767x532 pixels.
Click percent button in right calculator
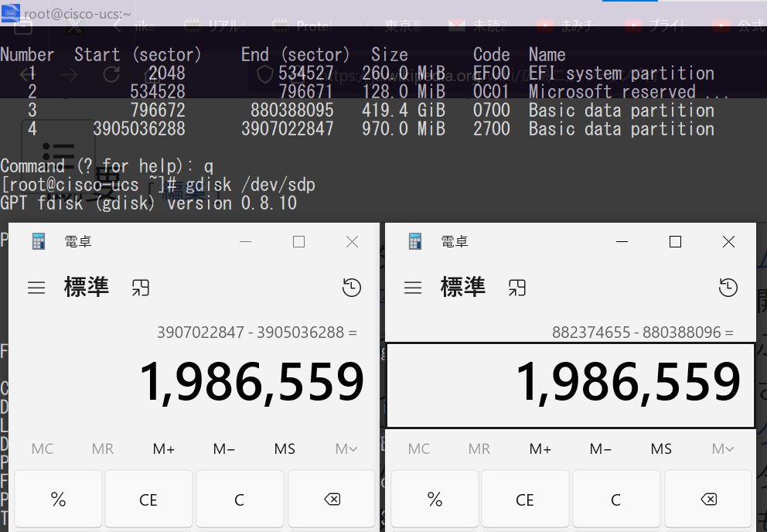435,500
